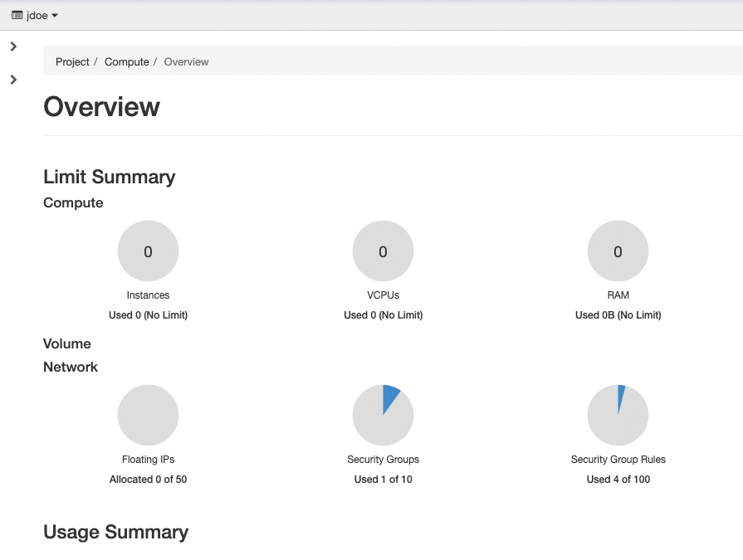743x560 pixels.
Task: Click the Instances usage donut chart
Action: [148, 251]
